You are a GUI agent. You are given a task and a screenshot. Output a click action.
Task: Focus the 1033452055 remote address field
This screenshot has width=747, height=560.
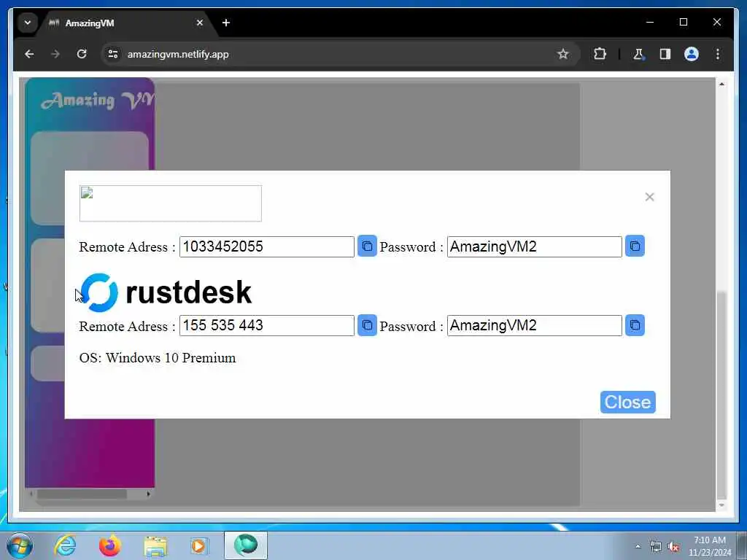267,246
